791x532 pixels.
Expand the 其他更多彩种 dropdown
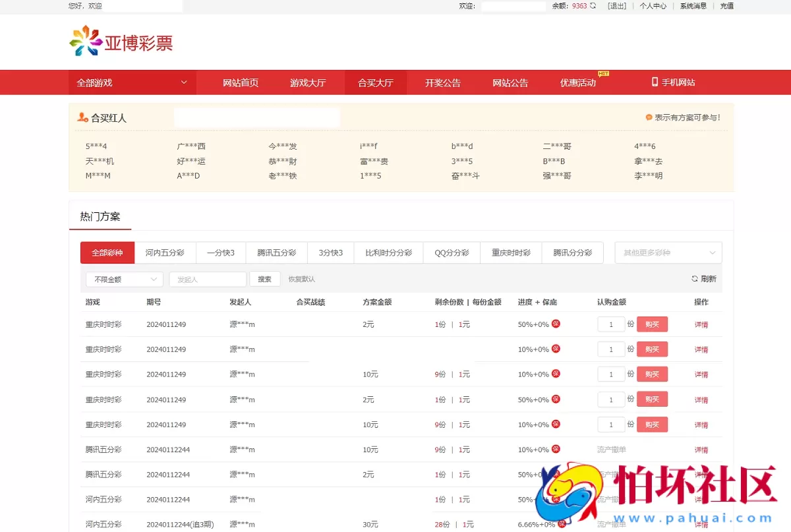(668, 252)
